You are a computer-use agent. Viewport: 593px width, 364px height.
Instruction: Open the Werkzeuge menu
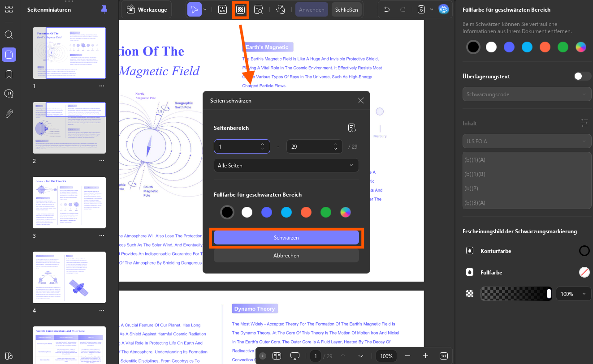pos(147,9)
